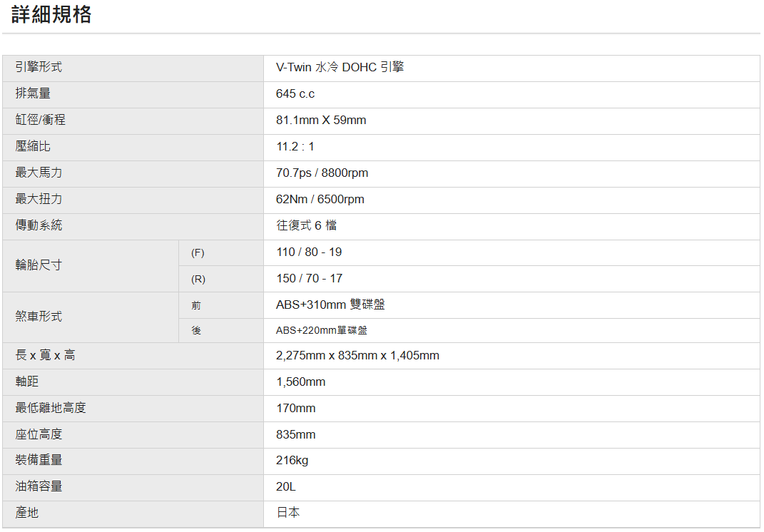Click the 往復式 6 檔 transmission value
764x532 pixels.
click(x=307, y=225)
